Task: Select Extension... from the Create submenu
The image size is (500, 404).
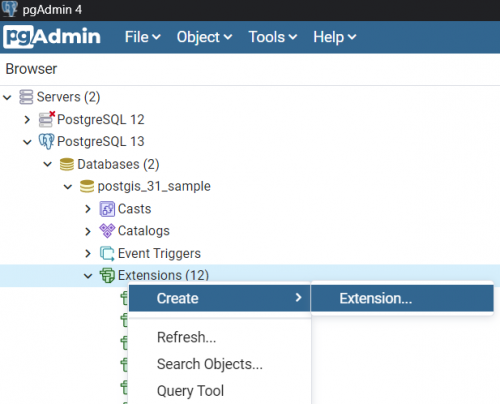Action: pyautogui.click(x=402, y=298)
